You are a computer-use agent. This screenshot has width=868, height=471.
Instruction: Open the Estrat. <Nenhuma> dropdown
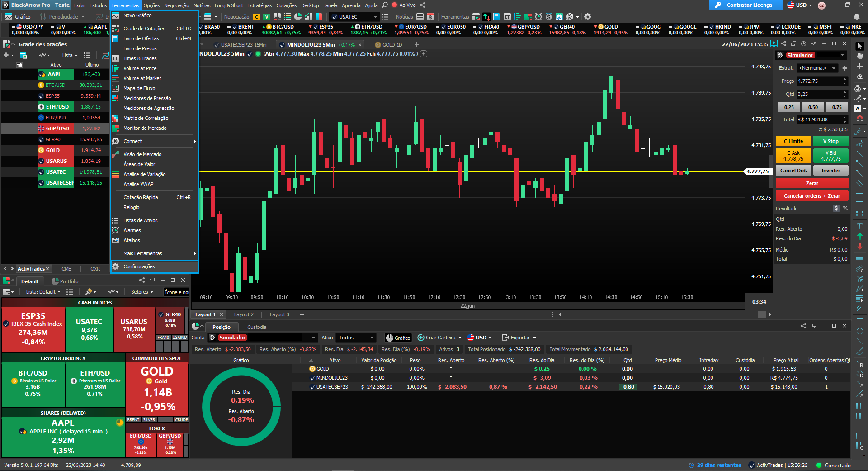click(x=817, y=68)
